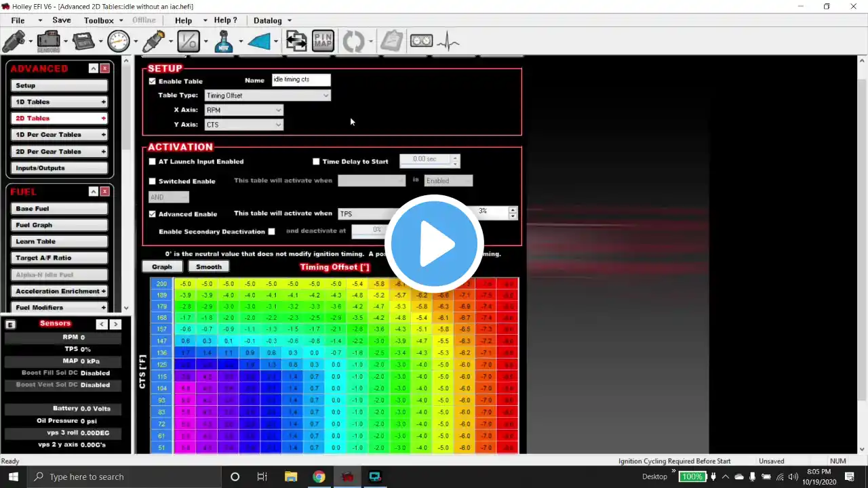The height and width of the screenshot is (488, 868).
Task: Toggle the Switched Enable checkbox
Action: click(152, 182)
